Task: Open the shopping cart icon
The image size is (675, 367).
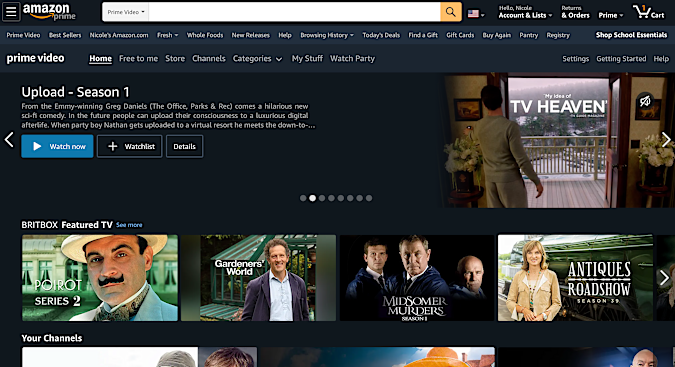Action: 648,12
